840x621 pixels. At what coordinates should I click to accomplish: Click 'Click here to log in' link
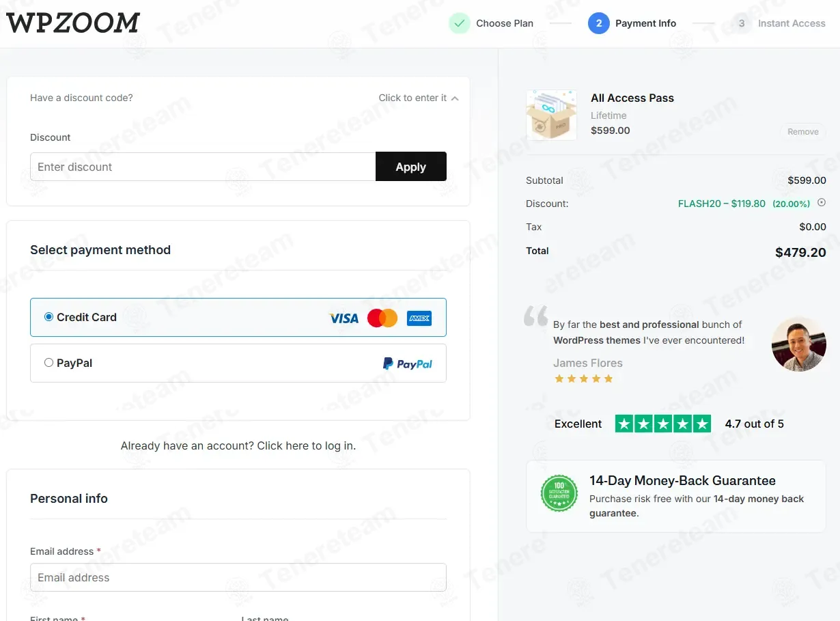pyautogui.click(x=305, y=445)
